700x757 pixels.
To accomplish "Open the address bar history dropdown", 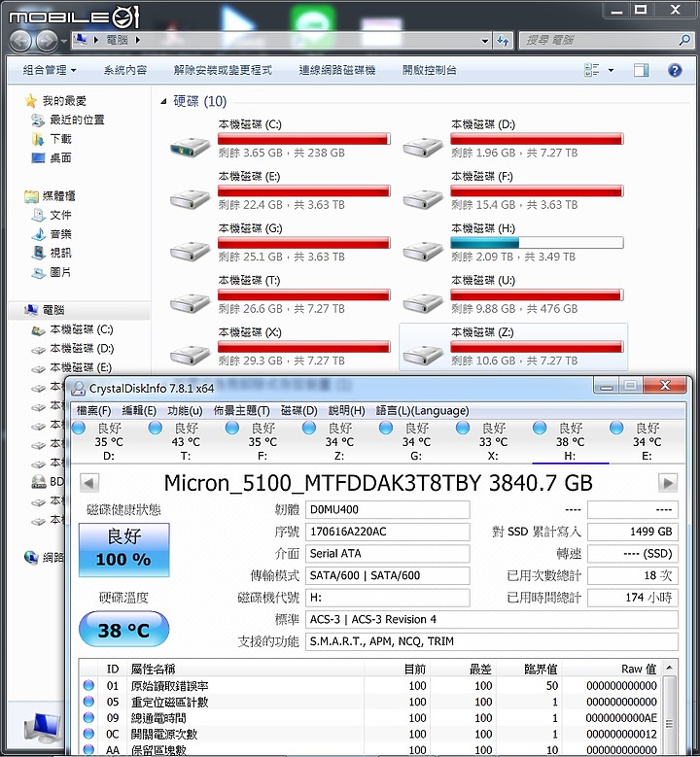I will (485, 41).
